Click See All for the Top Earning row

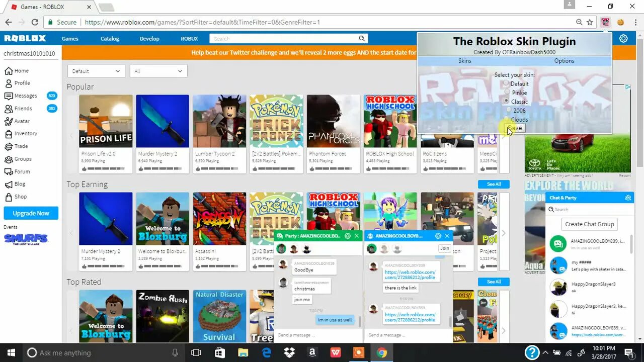click(494, 184)
